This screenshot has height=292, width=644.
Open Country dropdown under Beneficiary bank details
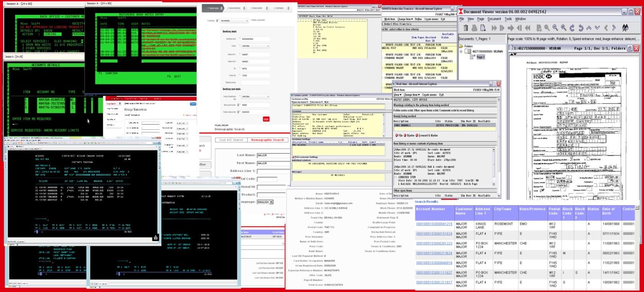[255, 96]
